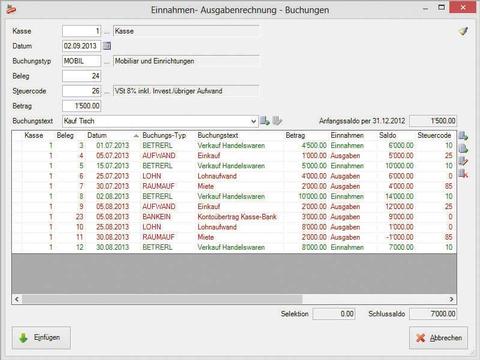Click the horizontal scrollbar left arrow
The image size is (480, 360).
coord(17,299)
